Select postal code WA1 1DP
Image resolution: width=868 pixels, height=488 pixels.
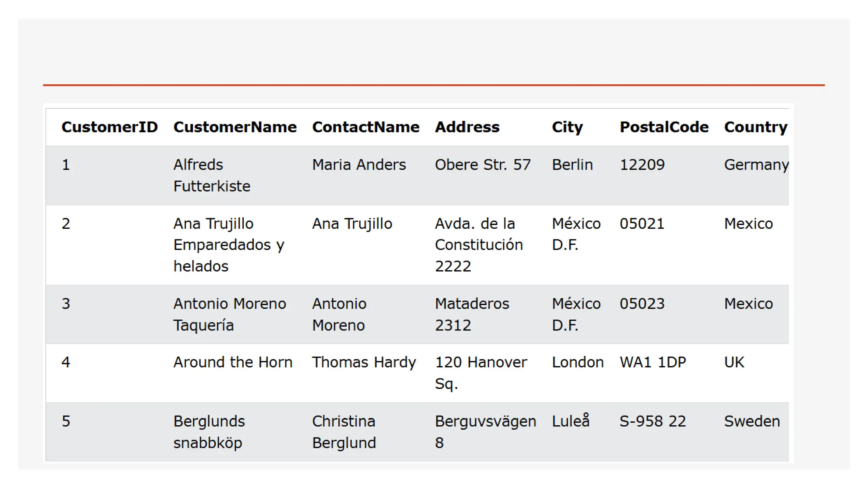point(652,362)
